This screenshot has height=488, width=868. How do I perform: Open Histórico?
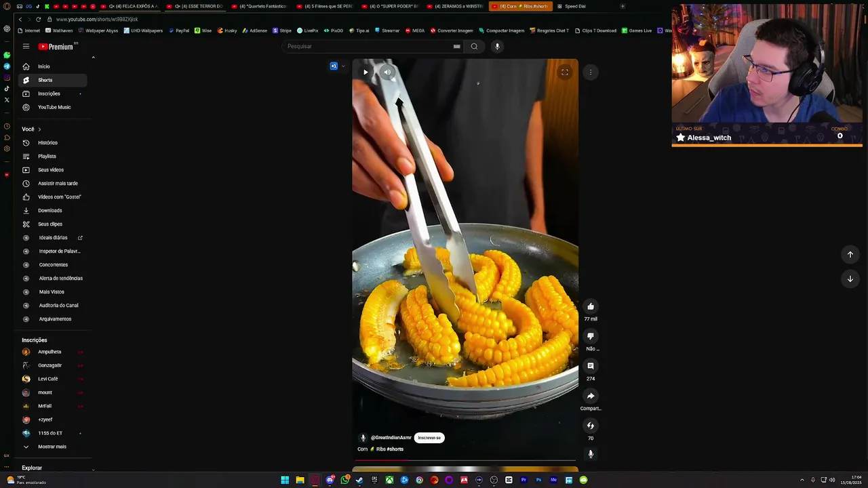(53, 142)
